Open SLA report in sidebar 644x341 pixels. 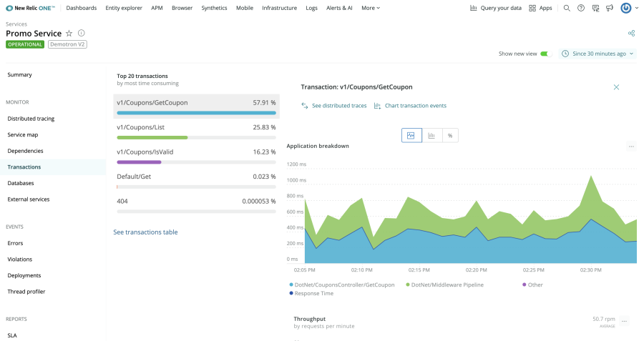(x=12, y=336)
